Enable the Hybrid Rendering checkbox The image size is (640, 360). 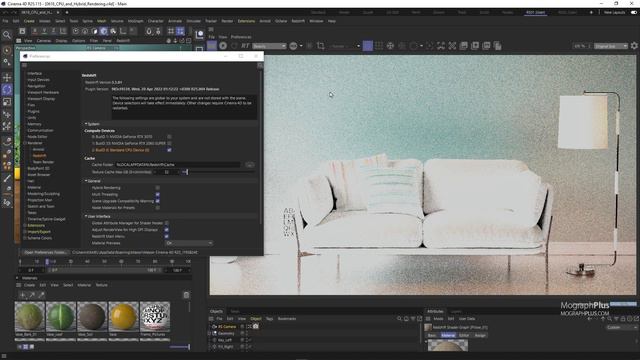158,188
